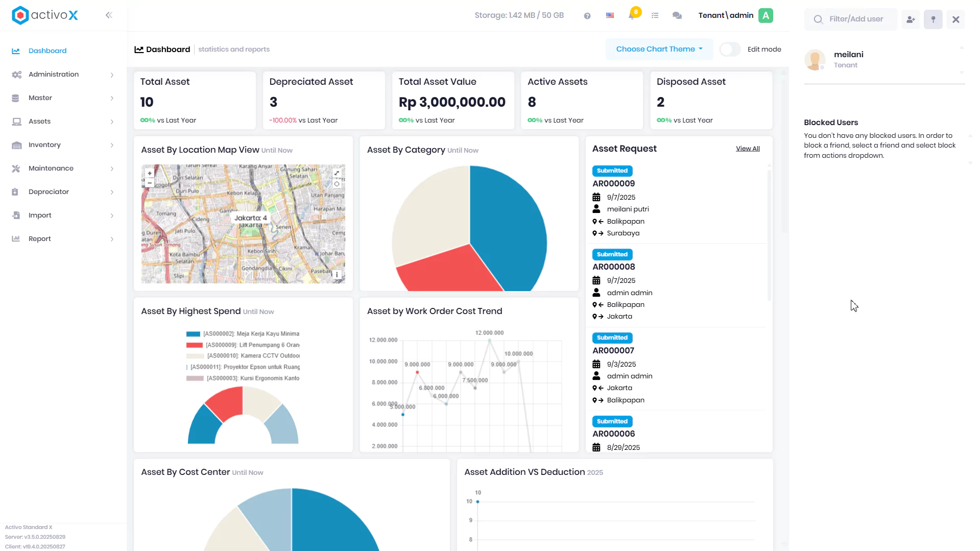Click the activoX logo

pos(45,15)
